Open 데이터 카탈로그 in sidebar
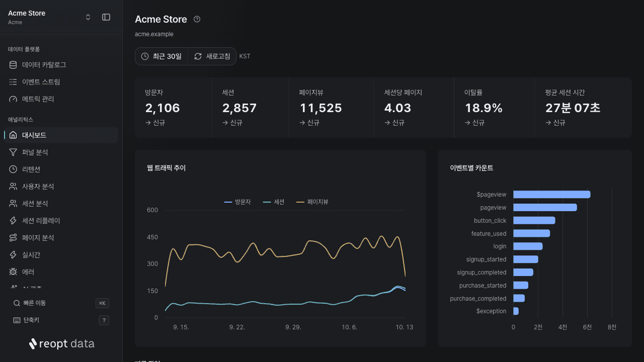The image size is (644, 362). (x=61, y=65)
